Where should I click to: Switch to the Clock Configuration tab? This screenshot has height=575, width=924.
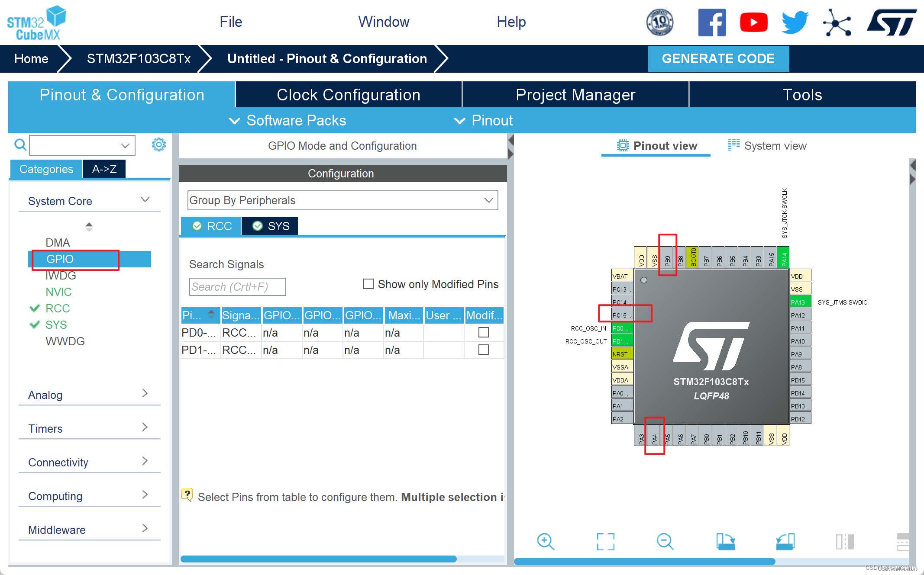point(348,94)
